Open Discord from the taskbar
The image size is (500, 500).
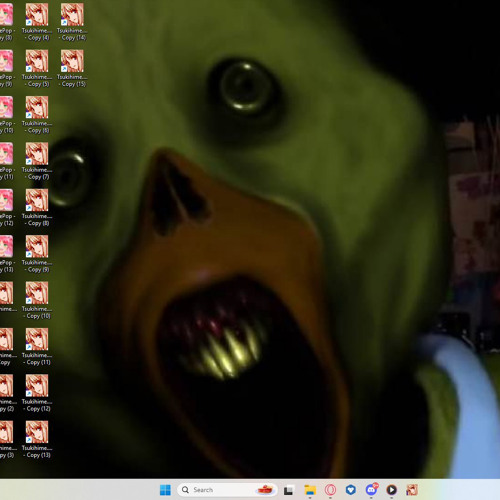(371, 489)
